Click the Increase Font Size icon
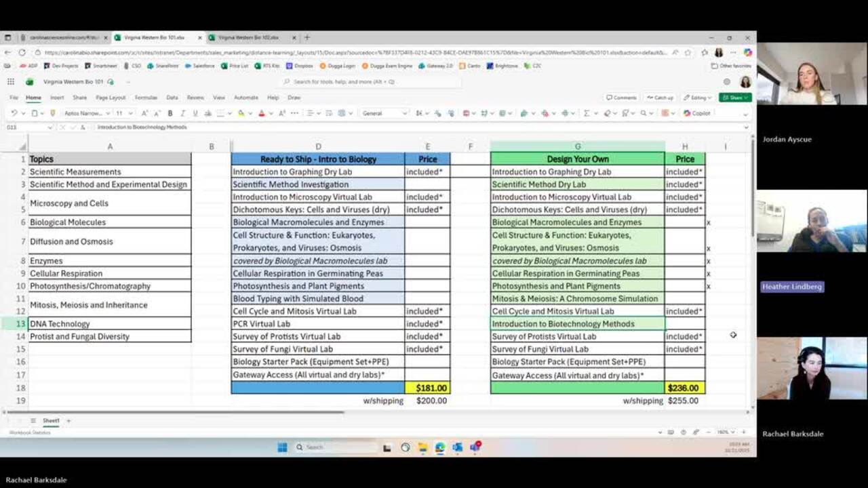The image size is (868, 488). coord(144,113)
